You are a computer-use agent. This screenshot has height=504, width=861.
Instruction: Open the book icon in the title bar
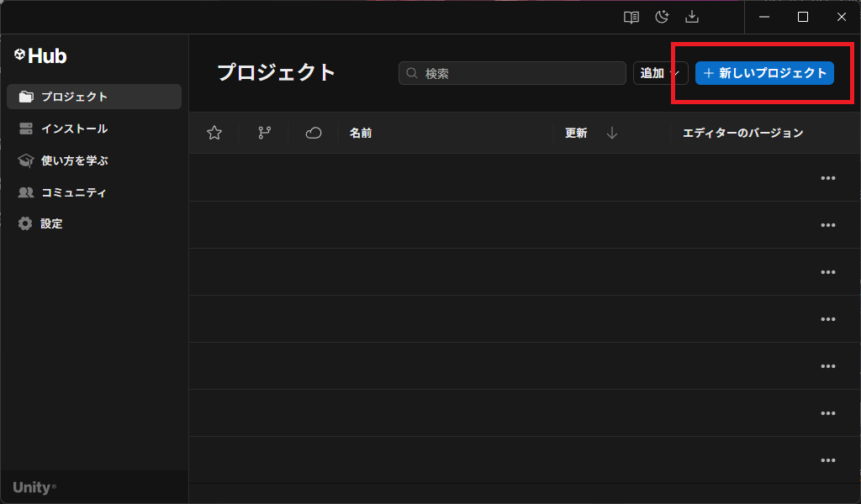tap(631, 17)
